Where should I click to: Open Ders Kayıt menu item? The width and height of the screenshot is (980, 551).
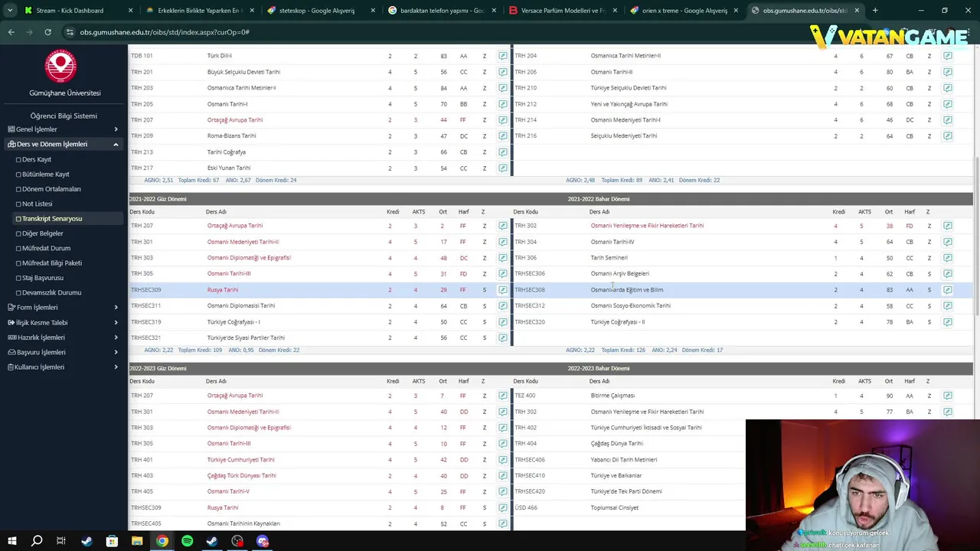click(x=37, y=159)
